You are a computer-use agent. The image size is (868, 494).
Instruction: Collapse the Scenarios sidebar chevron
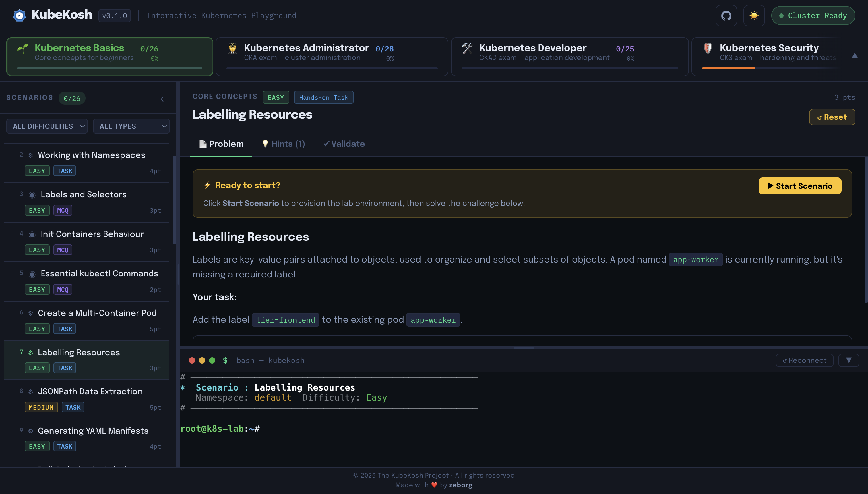[162, 99]
